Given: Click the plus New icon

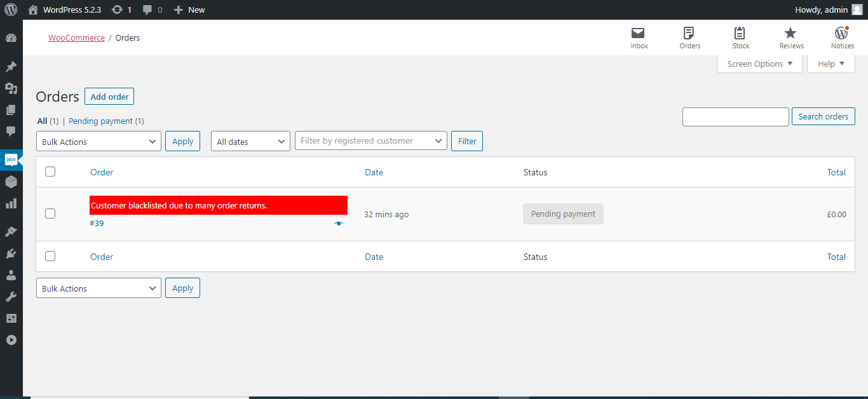Looking at the screenshot, I should (179, 10).
